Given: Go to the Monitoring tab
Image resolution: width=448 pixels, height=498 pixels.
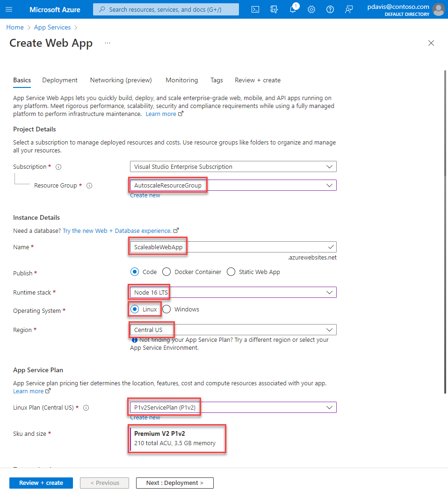Looking at the screenshot, I should pyautogui.click(x=181, y=80).
